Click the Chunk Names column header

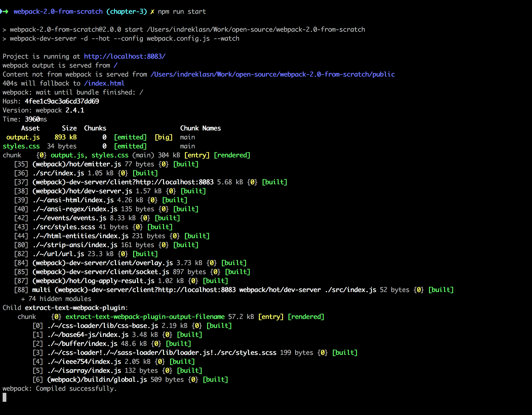pos(200,128)
